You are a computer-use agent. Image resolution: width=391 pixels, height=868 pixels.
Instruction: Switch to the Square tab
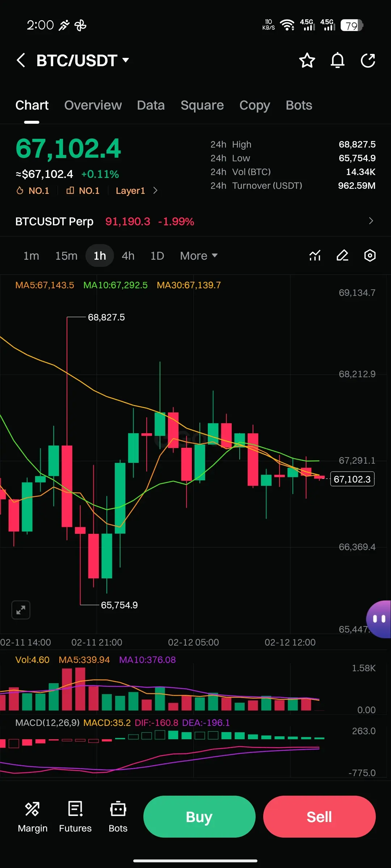pos(202,105)
